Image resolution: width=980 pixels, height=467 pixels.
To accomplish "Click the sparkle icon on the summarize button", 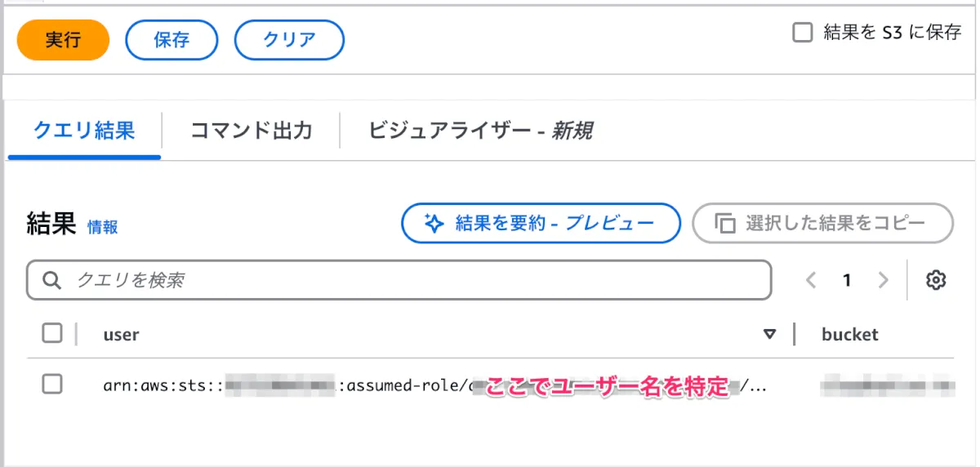I will [434, 223].
